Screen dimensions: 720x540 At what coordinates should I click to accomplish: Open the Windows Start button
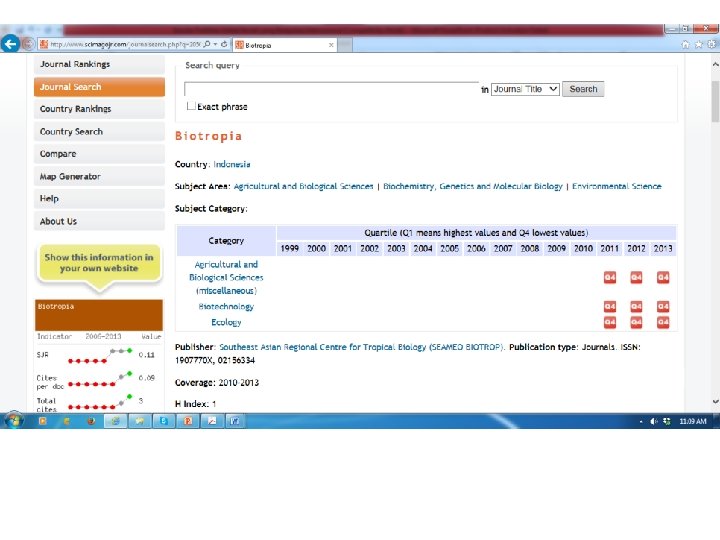click(14, 421)
